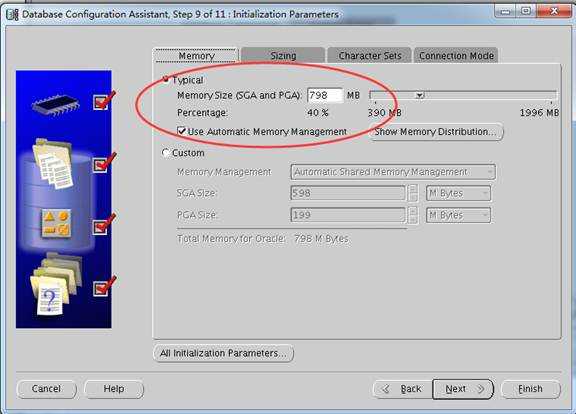Switch to the Memory tab
Image resolution: width=576 pixels, height=414 pixels.
click(196, 56)
